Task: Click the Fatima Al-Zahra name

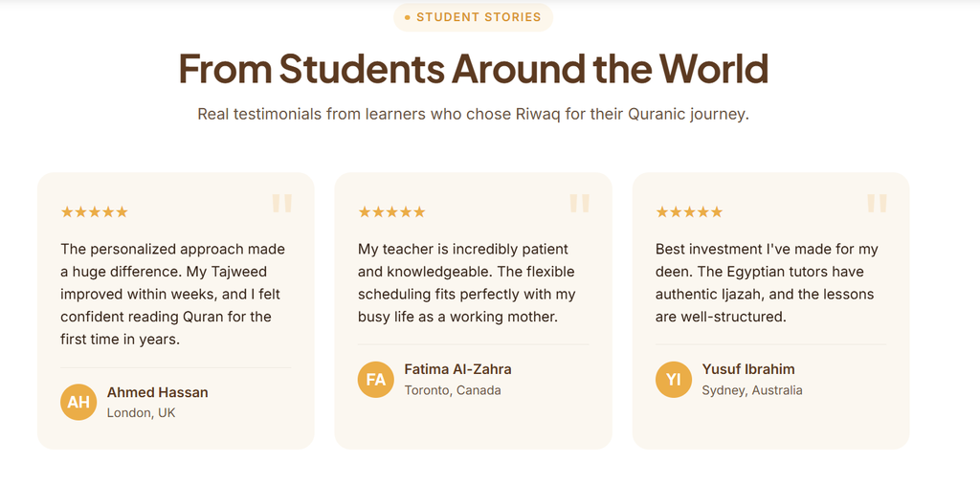Action: coord(458,369)
